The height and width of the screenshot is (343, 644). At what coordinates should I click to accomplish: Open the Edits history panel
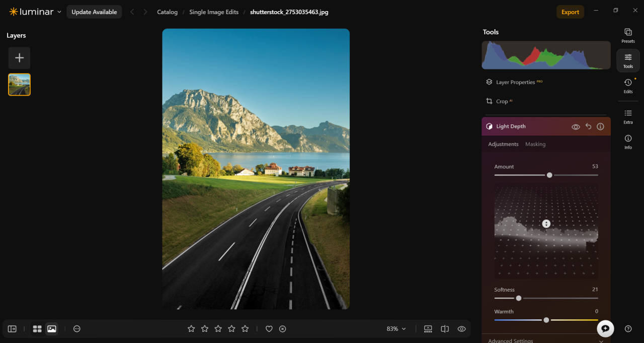628,86
